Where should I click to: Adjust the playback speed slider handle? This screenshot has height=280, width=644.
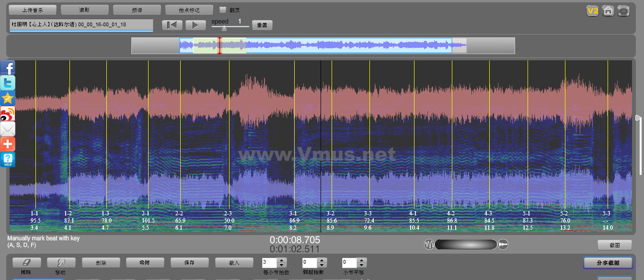point(224,28)
